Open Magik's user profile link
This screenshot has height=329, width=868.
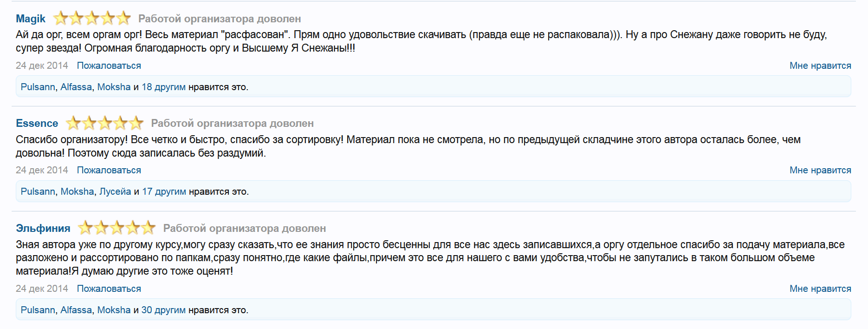click(31, 19)
